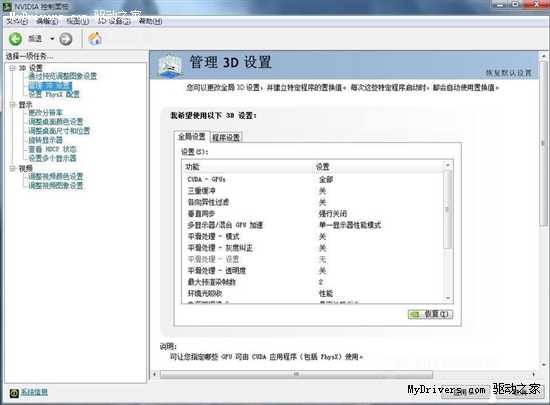Select 通过预览调整图像设置 in the tree
The height and width of the screenshot is (405, 550).
[x=62, y=76]
